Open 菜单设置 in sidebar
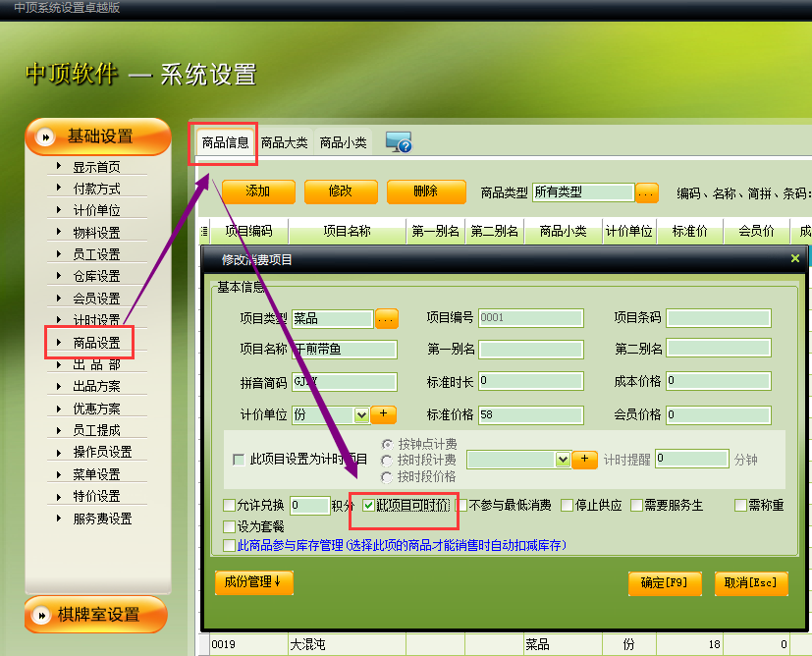Image resolution: width=812 pixels, height=656 pixels. point(96,474)
